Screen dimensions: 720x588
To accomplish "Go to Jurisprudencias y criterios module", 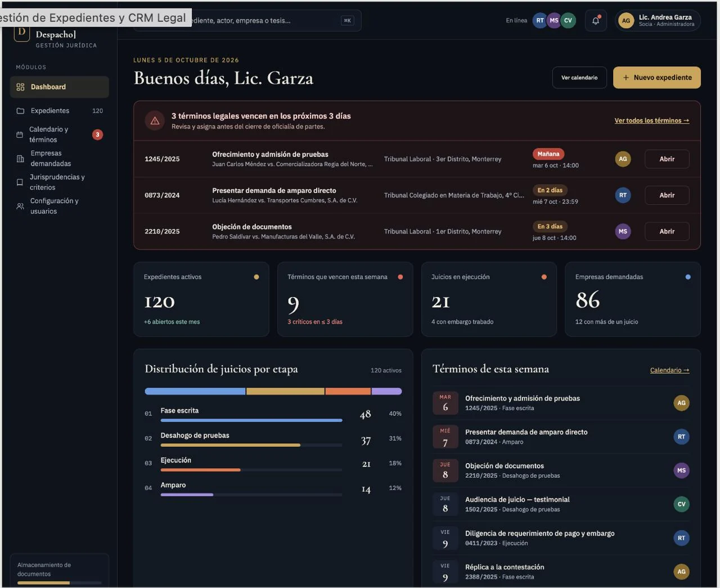I will pos(60,182).
